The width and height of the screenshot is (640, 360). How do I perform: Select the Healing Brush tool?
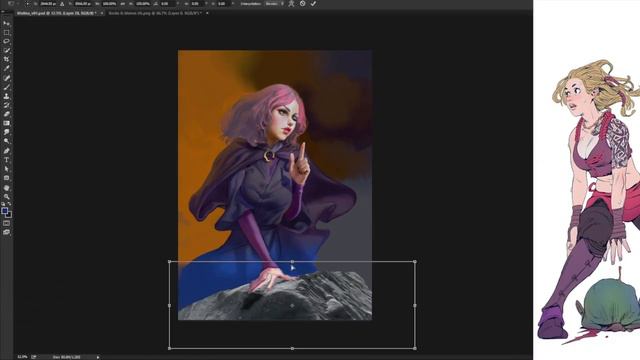point(7,78)
